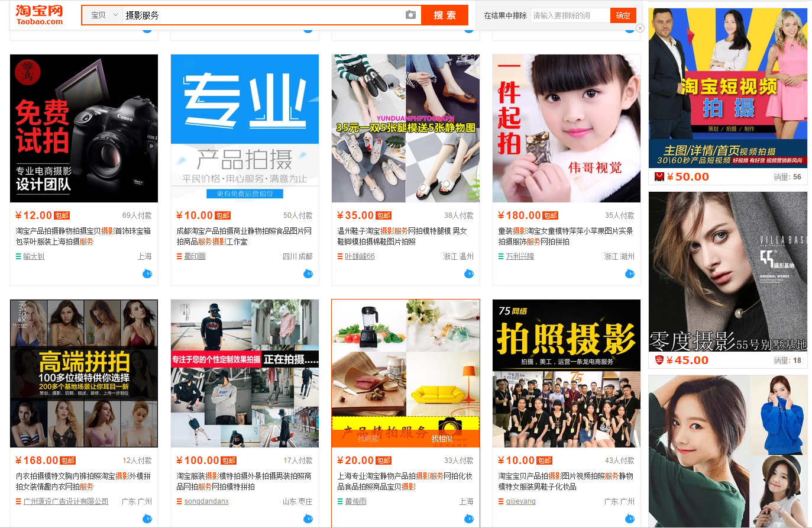This screenshot has height=528, width=812.
Task: Visit the seller shop of the ¥35.00 浙江温州 listing
Action: [360, 256]
